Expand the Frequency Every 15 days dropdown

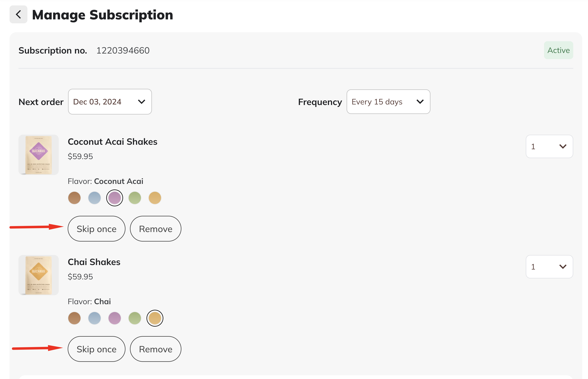click(388, 102)
